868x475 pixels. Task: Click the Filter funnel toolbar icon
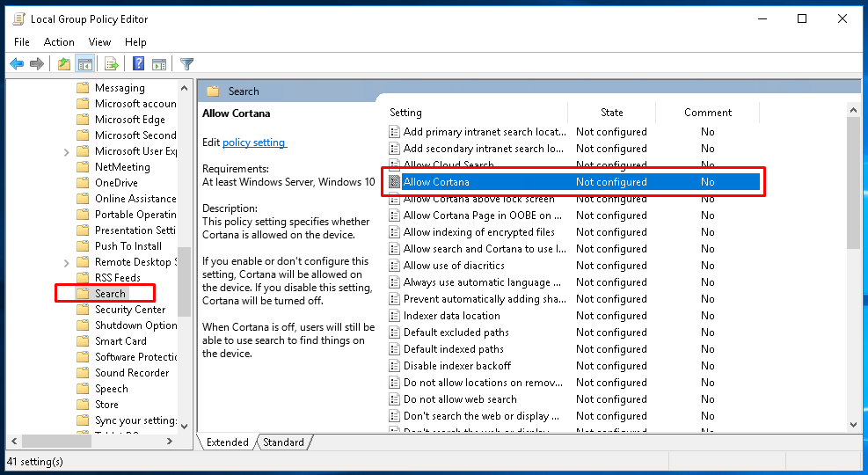(186, 64)
